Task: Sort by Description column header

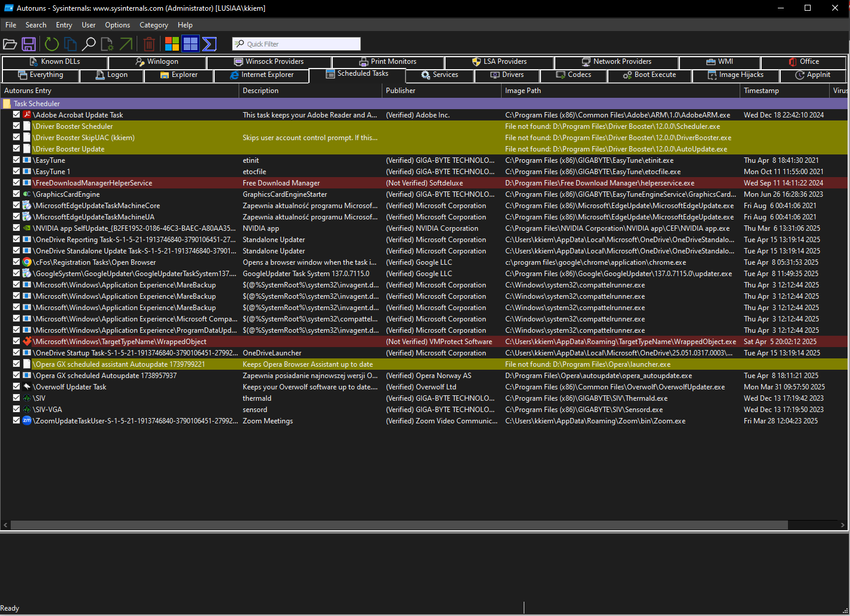Action: [310, 91]
